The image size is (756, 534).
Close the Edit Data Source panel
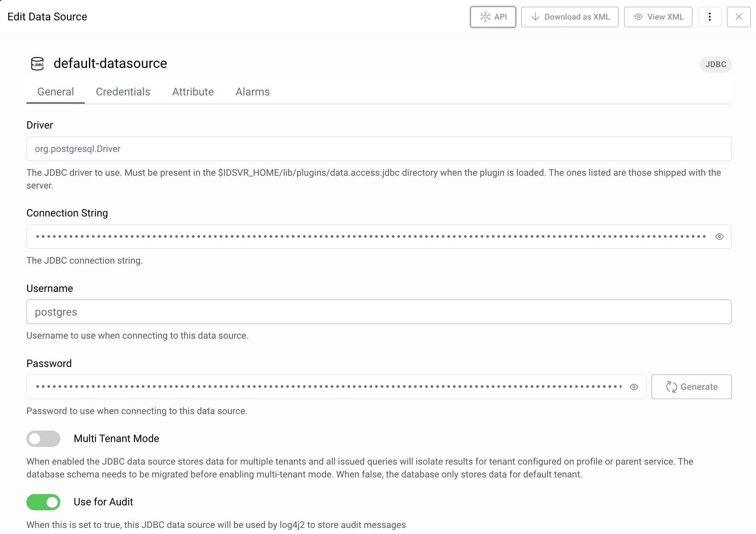coord(738,17)
